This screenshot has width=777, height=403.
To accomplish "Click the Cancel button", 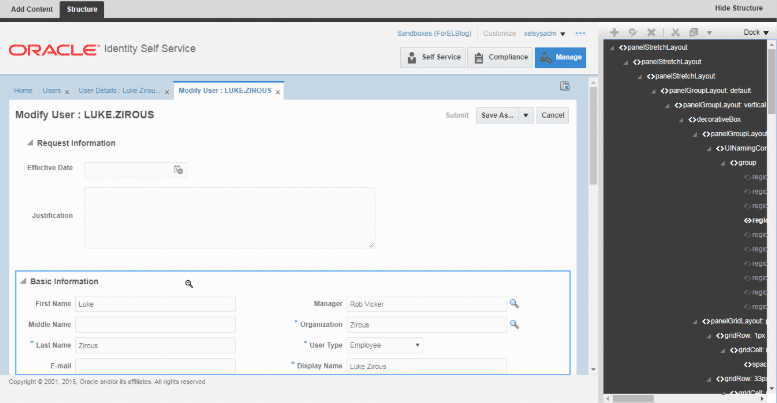I will tap(553, 115).
